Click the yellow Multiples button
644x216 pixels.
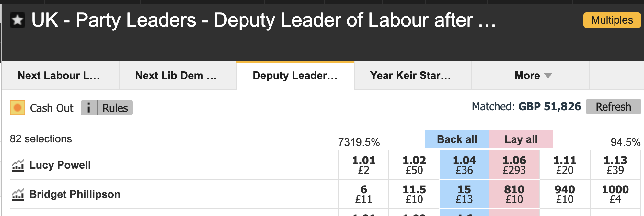612,20
